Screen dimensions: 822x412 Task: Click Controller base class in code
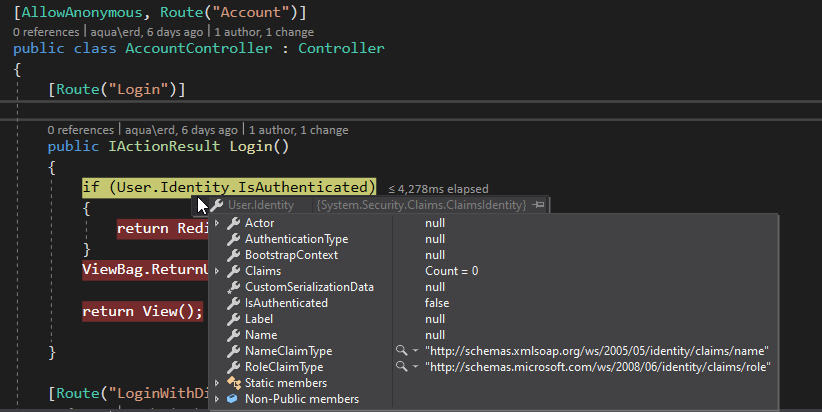click(x=341, y=48)
